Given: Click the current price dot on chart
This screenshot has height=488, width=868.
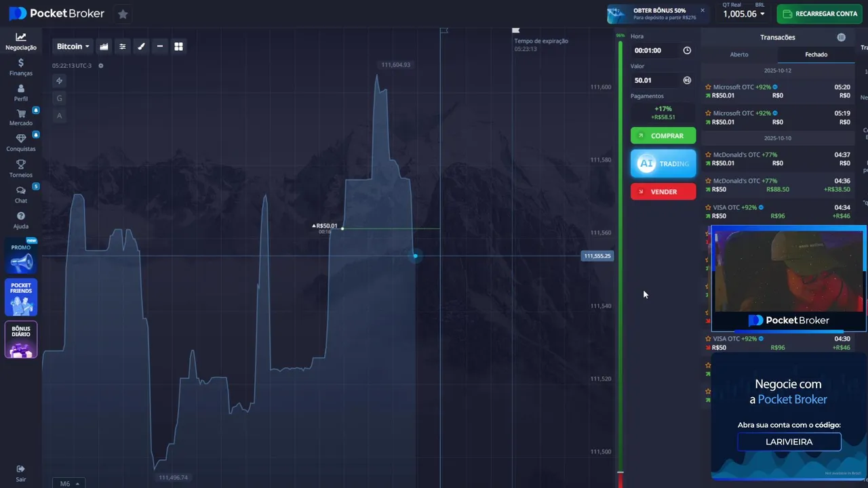Looking at the screenshot, I should pos(415,256).
